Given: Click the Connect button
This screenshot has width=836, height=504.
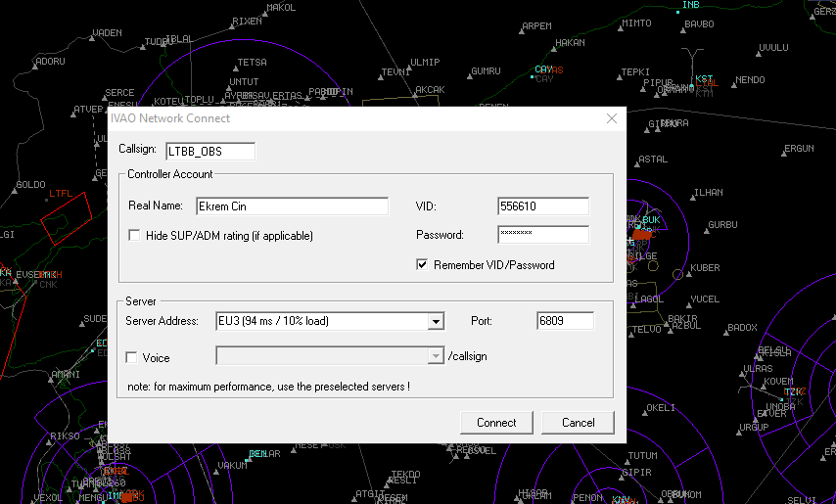Looking at the screenshot, I should pos(496,423).
